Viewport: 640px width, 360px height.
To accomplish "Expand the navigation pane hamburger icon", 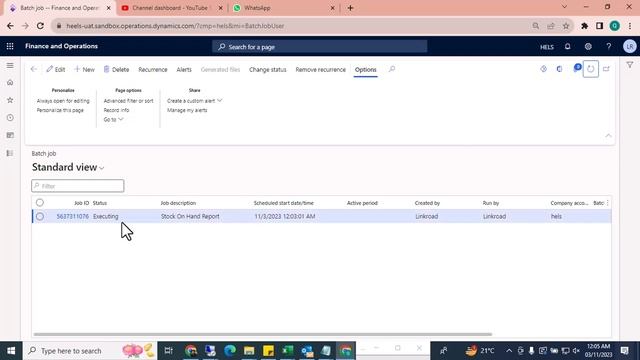I will (10, 66).
